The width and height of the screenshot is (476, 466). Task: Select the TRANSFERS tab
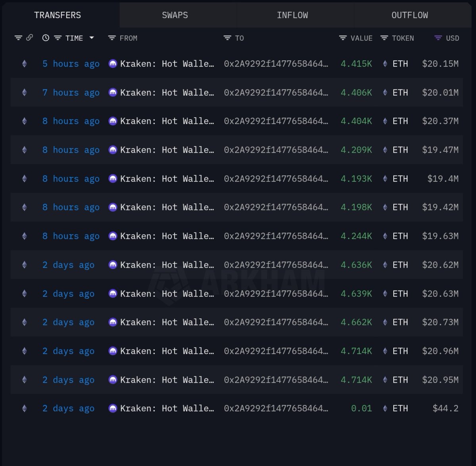58,15
